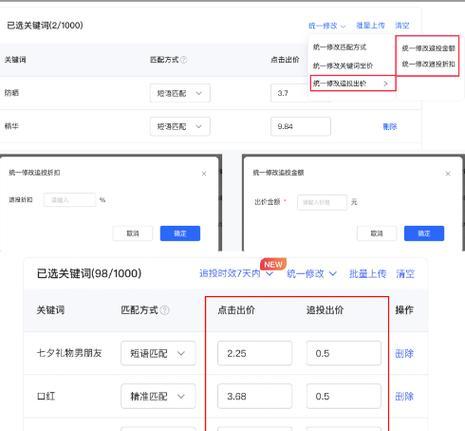Click the 追投折扣 percent input field

point(70,200)
